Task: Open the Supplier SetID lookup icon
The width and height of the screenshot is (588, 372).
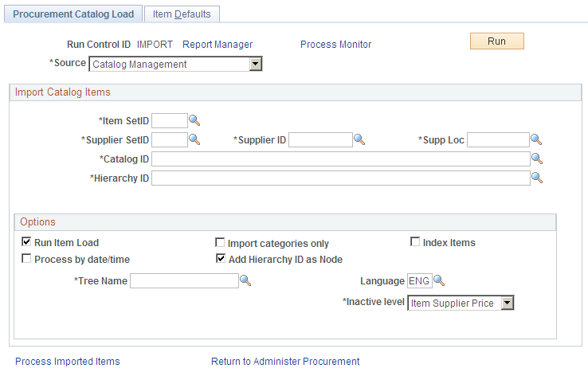Action: [194, 139]
